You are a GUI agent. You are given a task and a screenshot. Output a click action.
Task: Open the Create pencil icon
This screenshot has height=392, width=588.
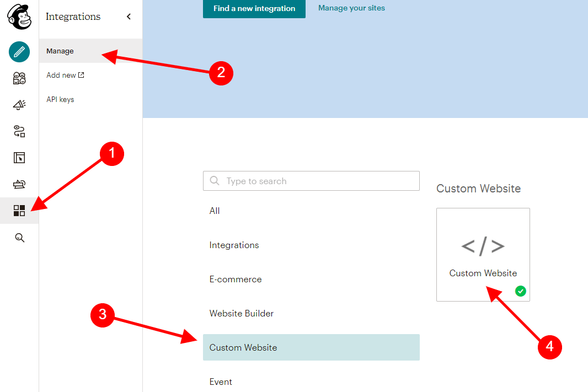19,52
